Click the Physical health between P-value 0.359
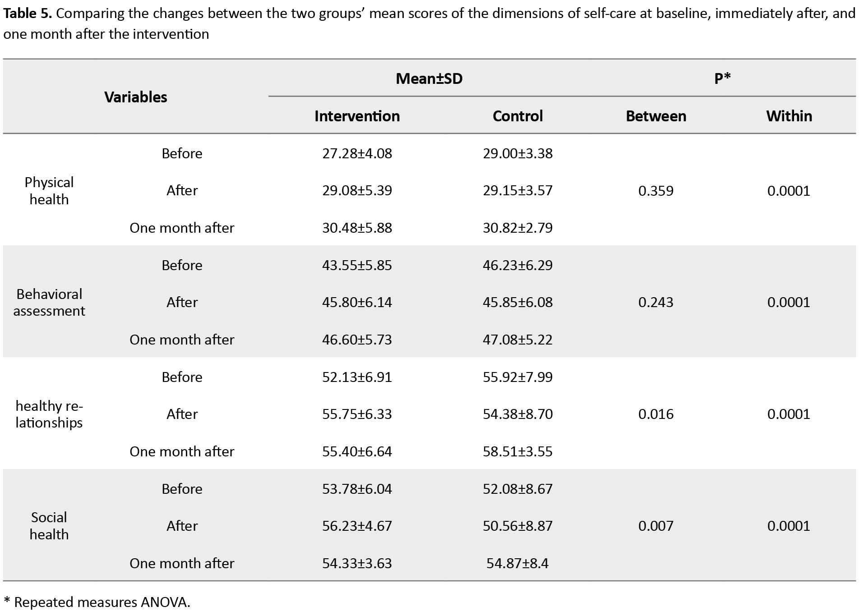864x616 pixels. tap(656, 191)
